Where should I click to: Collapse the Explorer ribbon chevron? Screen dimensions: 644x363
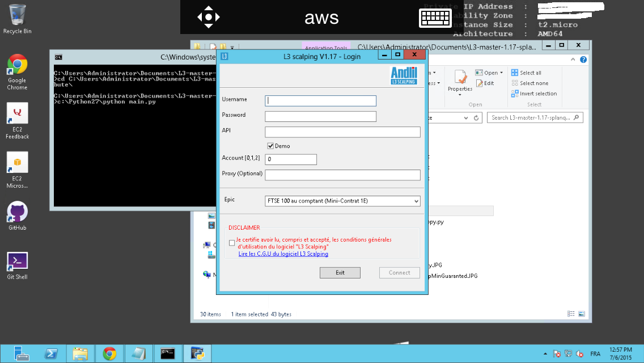click(573, 60)
